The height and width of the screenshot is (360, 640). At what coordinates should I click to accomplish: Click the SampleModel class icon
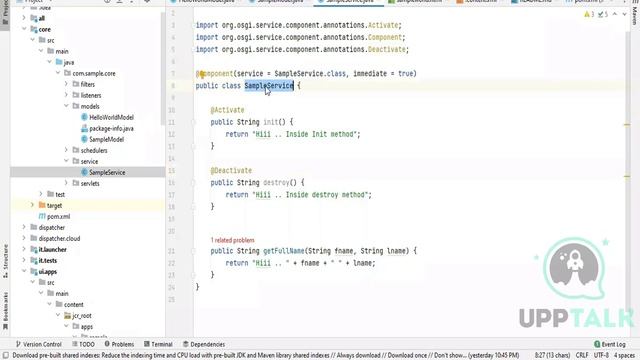coord(84,139)
